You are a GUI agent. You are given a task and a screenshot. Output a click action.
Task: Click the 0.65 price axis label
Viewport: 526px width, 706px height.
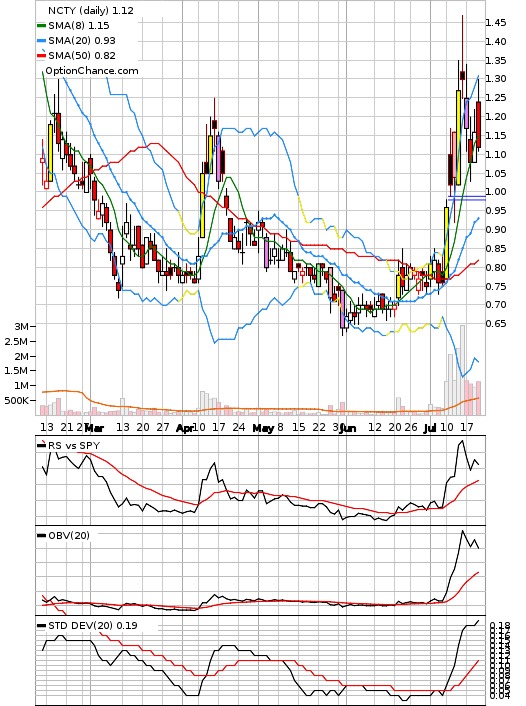tap(495, 323)
